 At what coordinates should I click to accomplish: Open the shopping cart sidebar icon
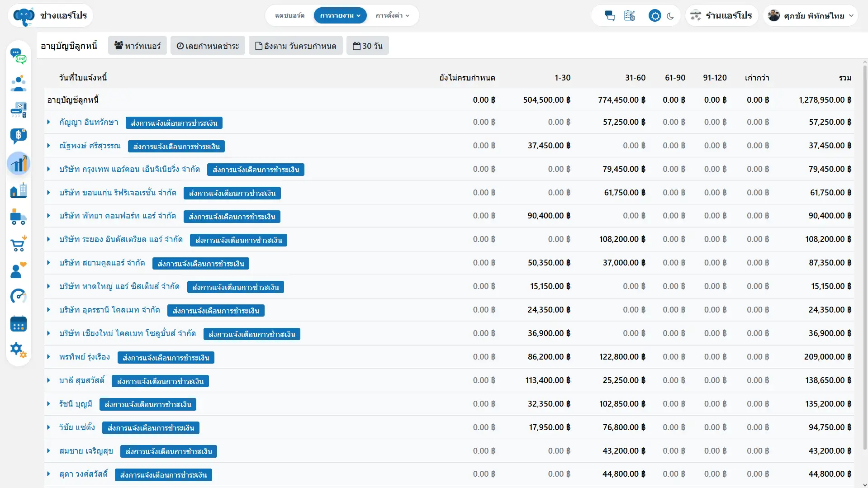[x=19, y=244]
